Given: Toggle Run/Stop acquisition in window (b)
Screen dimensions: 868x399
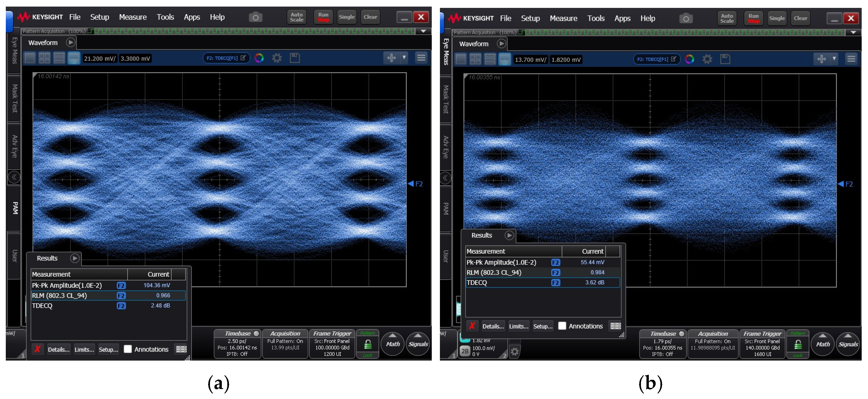Looking at the screenshot, I should (754, 18).
